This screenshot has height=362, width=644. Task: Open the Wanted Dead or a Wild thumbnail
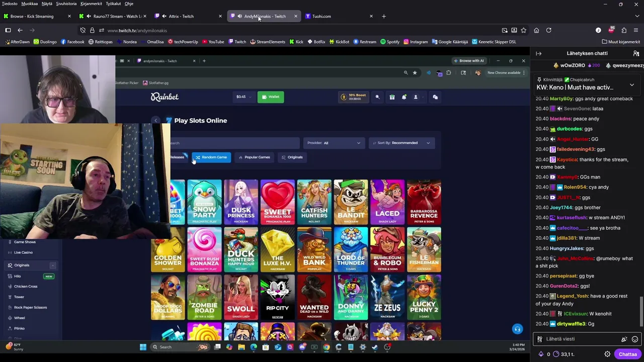[314, 298]
